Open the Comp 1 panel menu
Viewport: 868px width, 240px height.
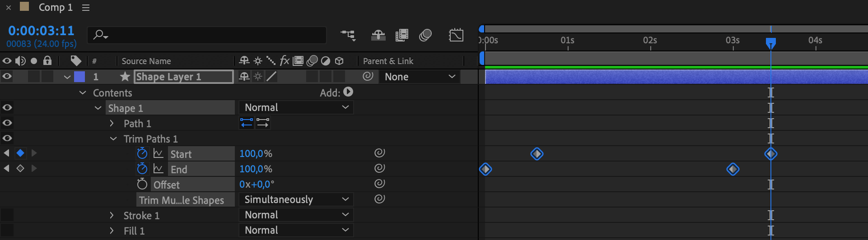[x=86, y=8]
